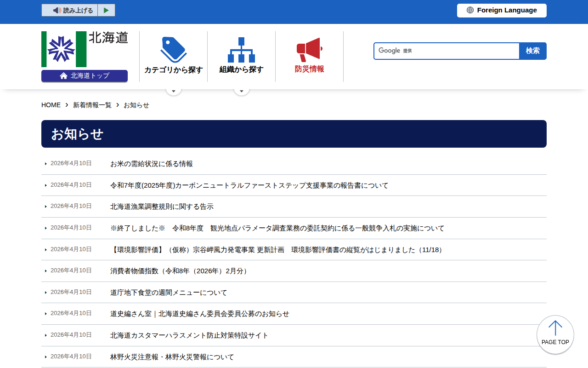Jump back up with the PAGE TOP button
This screenshot has height=368, width=588.
click(555, 334)
